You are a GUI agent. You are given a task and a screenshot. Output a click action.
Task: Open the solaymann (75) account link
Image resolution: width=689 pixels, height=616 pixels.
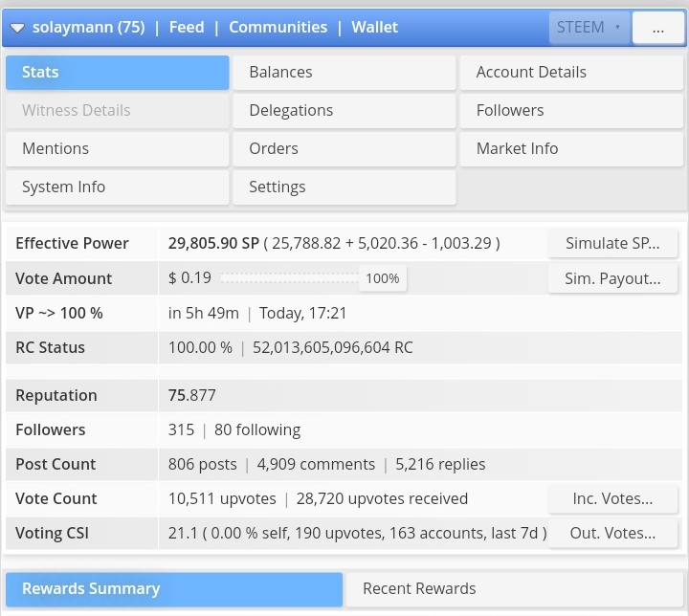coord(88,27)
